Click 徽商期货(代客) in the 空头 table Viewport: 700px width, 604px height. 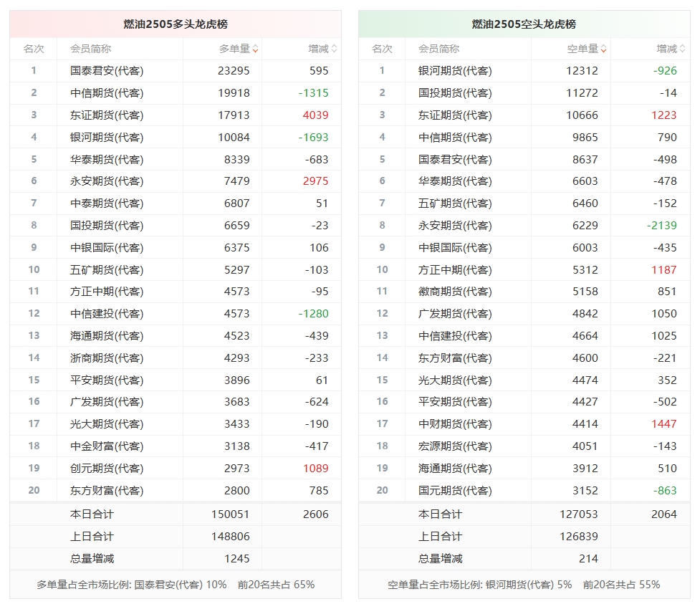pyautogui.click(x=455, y=292)
